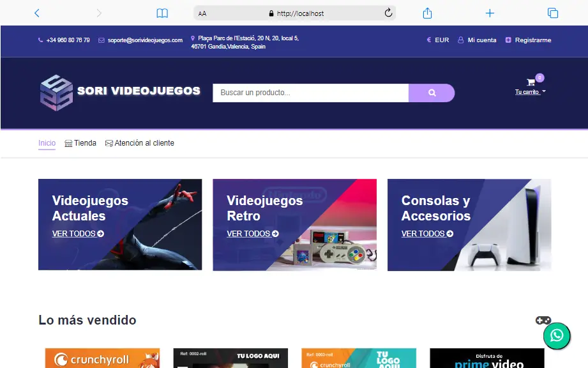This screenshot has height=368, width=588.
Task: Select the Inicio navigation item
Action: coord(47,143)
